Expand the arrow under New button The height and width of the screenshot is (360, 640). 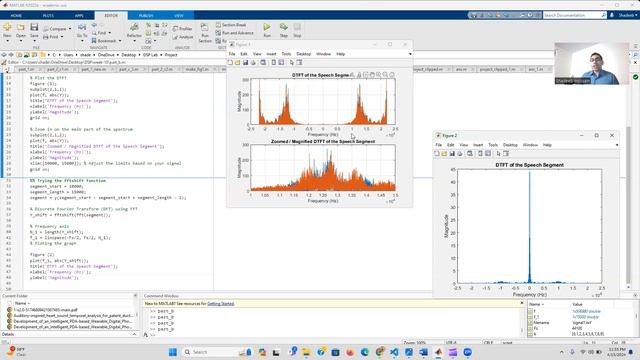[x=7, y=41]
